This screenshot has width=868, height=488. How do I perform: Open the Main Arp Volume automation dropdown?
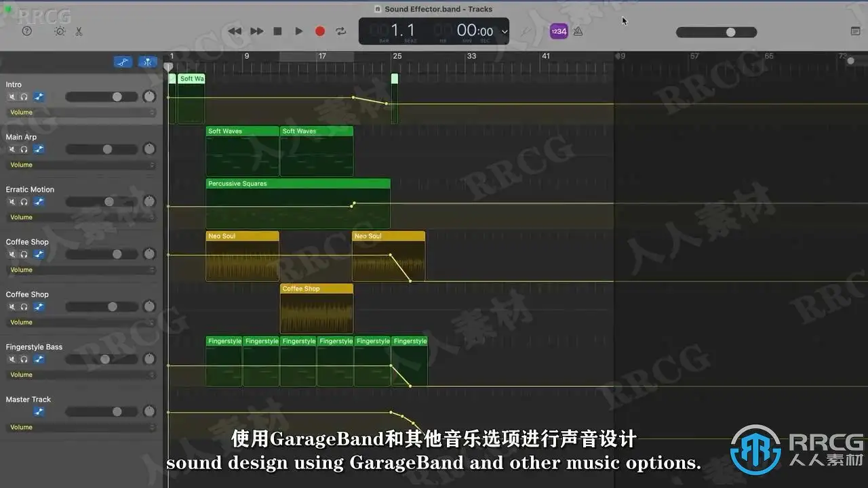pos(81,165)
